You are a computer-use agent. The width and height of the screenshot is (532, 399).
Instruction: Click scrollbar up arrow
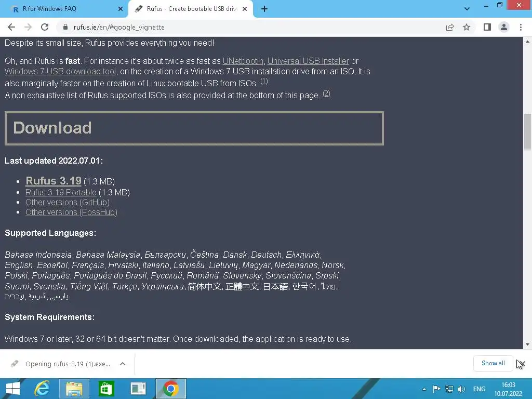tap(528, 42)
